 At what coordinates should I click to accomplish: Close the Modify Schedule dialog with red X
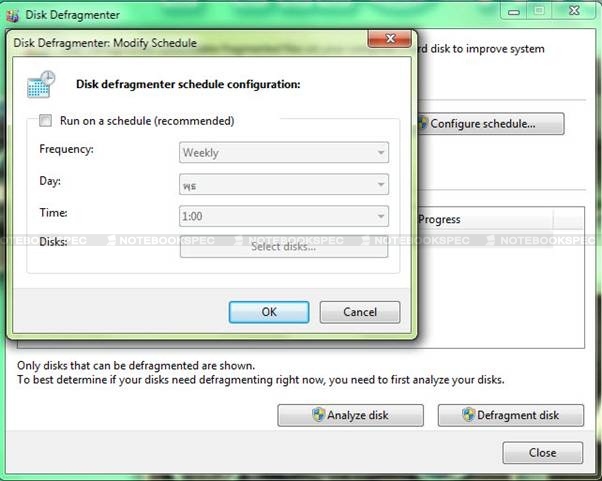pos(388,41)
